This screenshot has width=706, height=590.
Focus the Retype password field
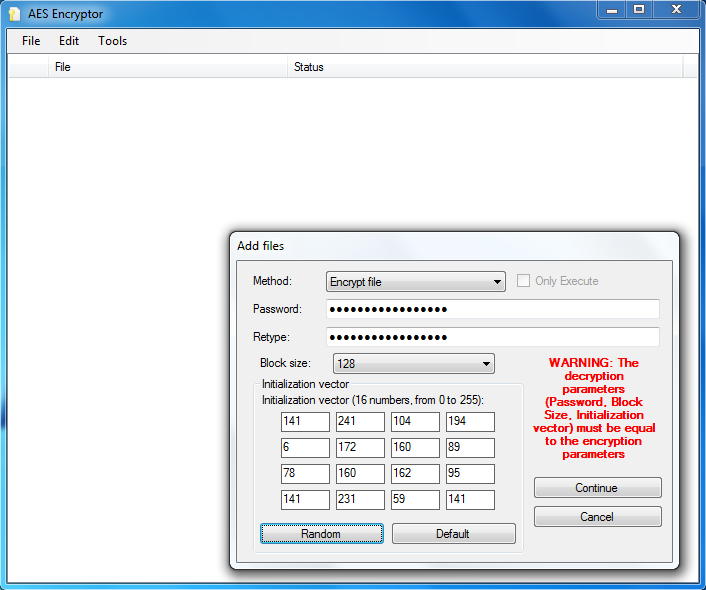[493, 337]
